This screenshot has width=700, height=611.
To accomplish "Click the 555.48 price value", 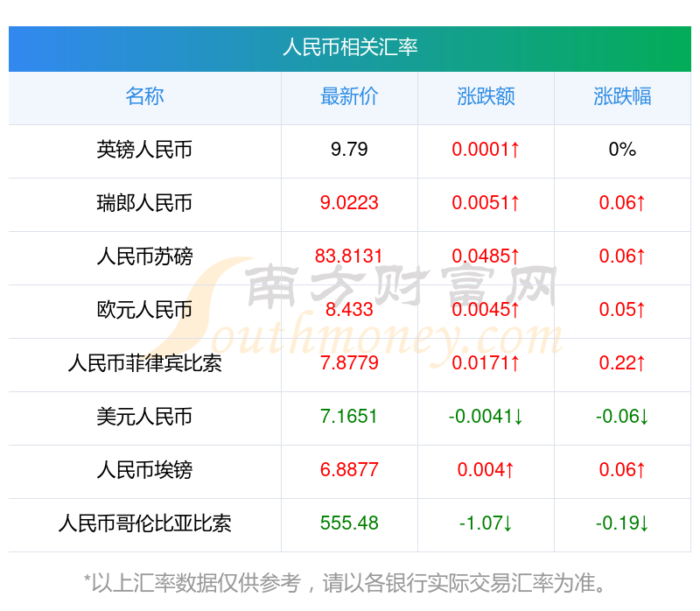I will (x=349, y=523).
